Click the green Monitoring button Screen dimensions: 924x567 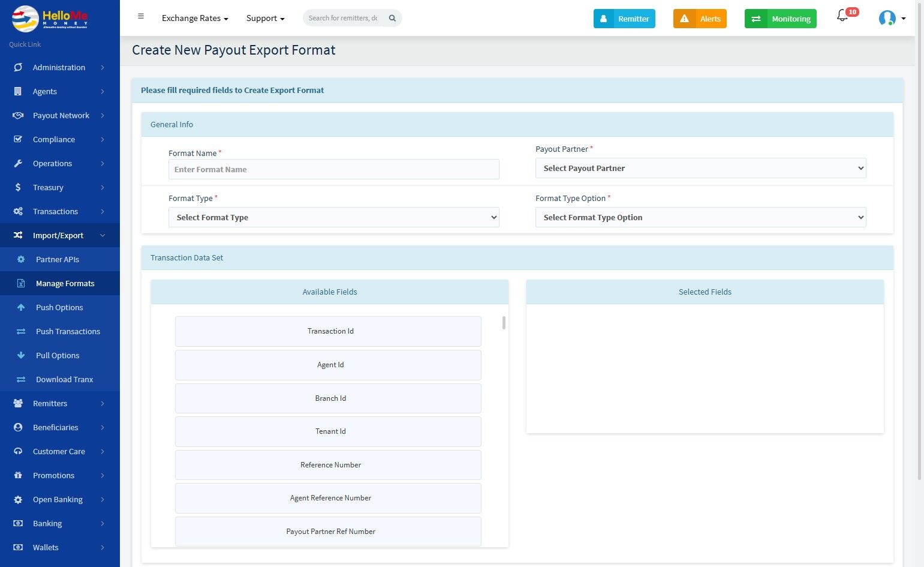tap(780, 19)
